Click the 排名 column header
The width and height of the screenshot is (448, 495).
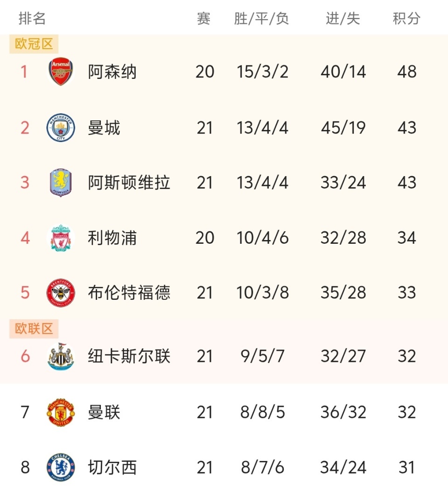(x=32, y=19)
